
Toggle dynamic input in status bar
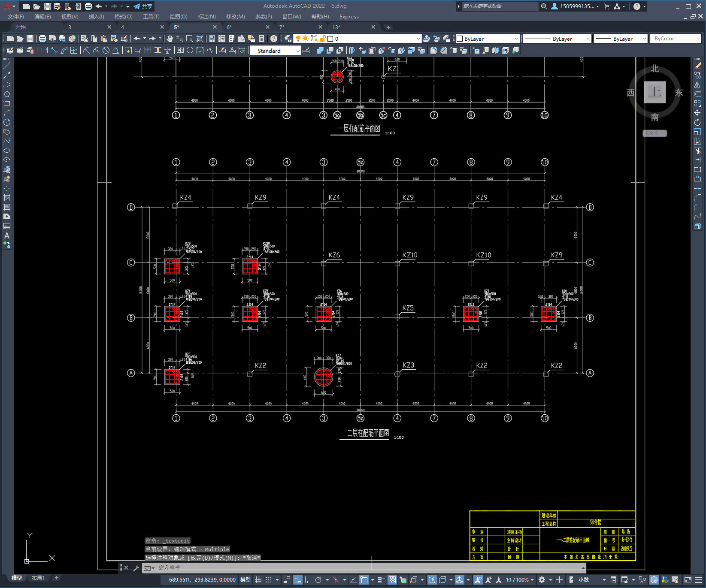[x=297, y=580]
